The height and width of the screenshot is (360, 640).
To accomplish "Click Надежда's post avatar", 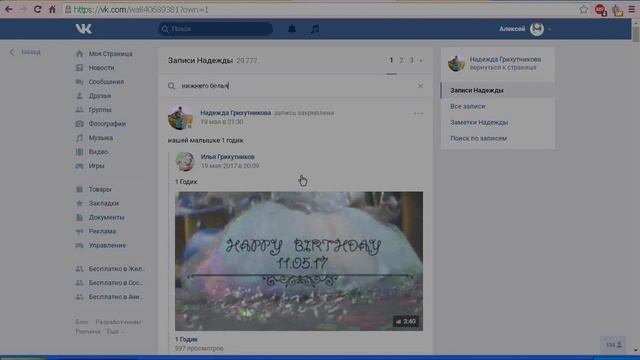I will pos(180,117).
